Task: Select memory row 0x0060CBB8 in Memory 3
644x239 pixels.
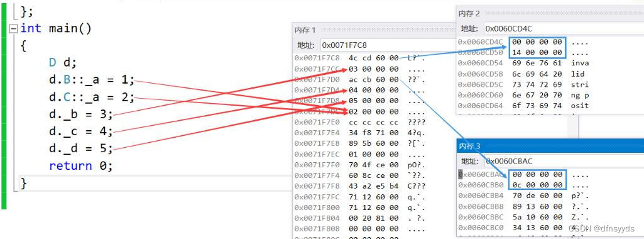Action: [523, 206]
